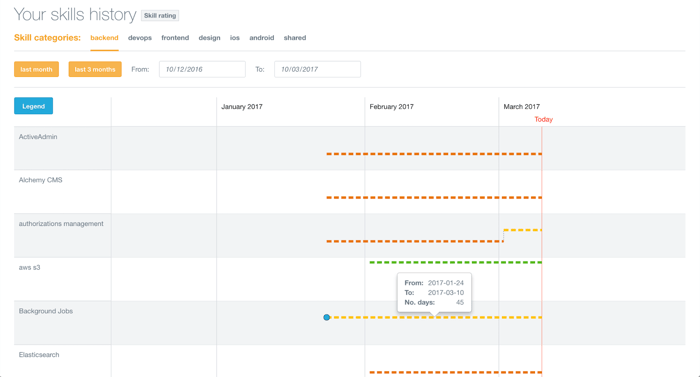Click the Alchemy CMS skill label
The width and height of the screenshot is (700, 377).
point(41,180)
